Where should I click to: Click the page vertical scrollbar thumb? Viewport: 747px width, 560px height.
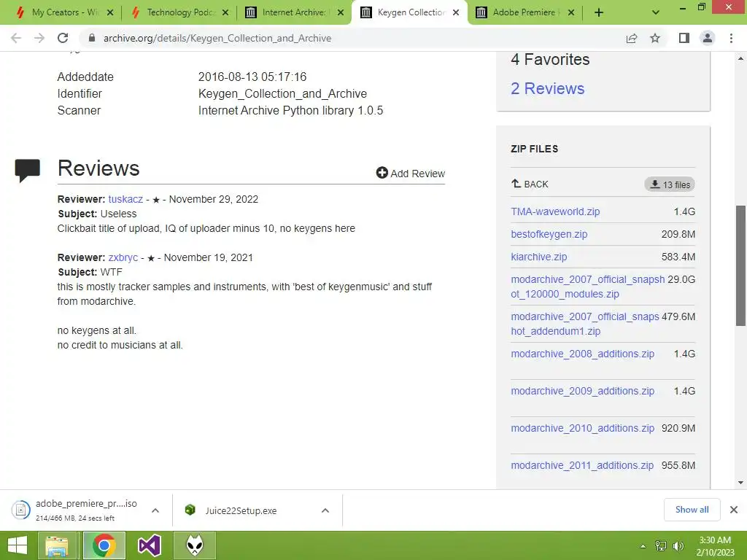pyautogui.click(x=740, y=265)
